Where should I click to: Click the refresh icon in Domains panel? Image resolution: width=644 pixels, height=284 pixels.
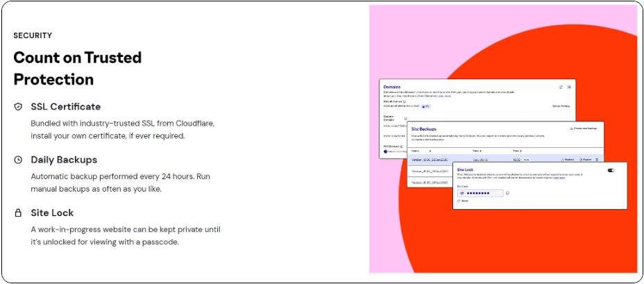(x=561, y=87)
